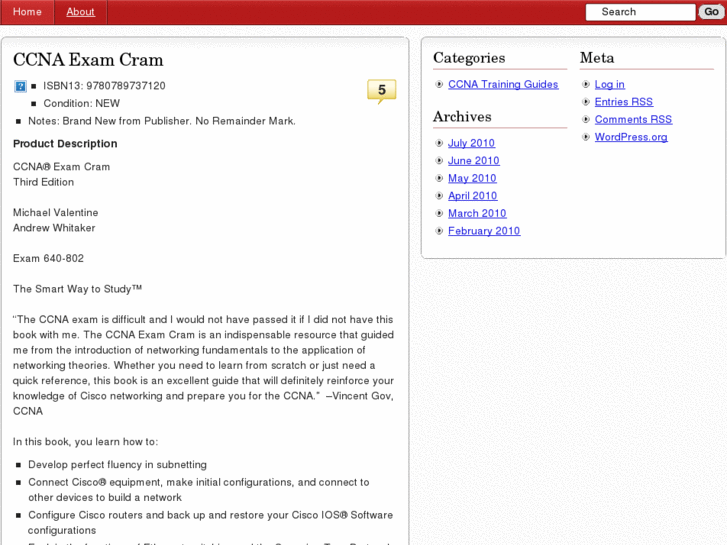Click 'The Smart Way to Study' line
The height and width of the screenshot is (545, 727).
click(77, 289)
